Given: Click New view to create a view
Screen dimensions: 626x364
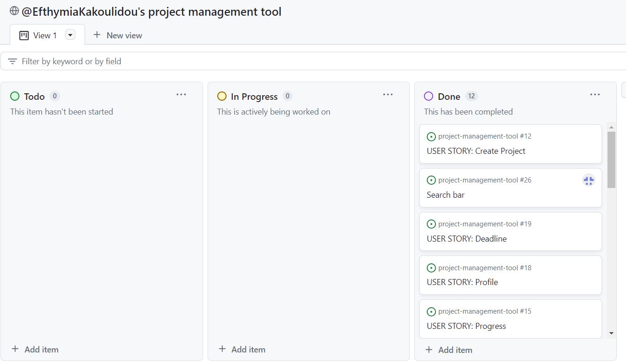Looking at the screenshot, I should [x=118, y=35].
